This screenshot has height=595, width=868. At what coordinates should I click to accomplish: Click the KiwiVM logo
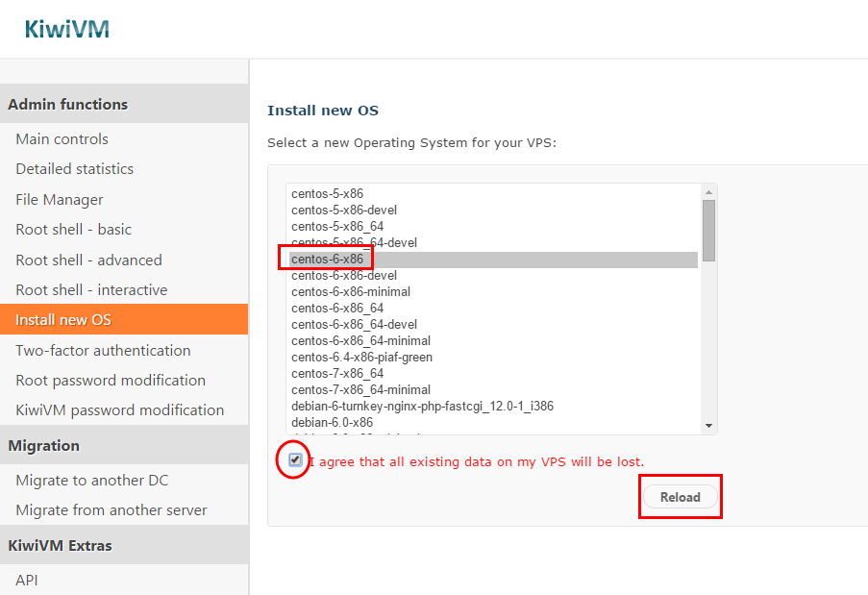[x=67, y=30]
